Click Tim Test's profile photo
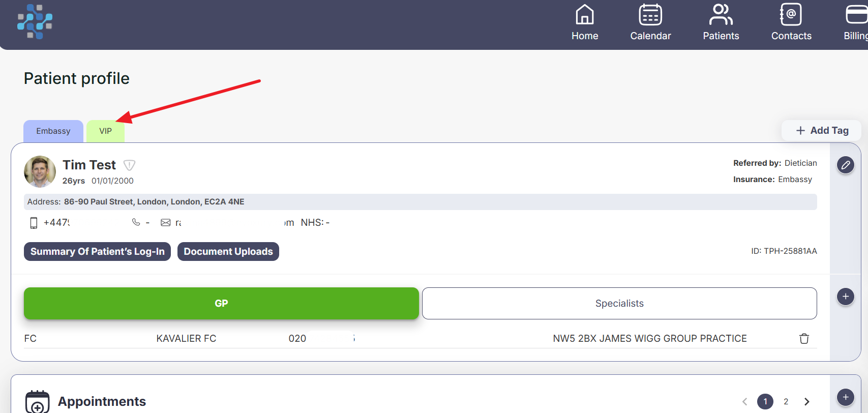The height and width of the screenshot is (413, 868). coord(40,171)
